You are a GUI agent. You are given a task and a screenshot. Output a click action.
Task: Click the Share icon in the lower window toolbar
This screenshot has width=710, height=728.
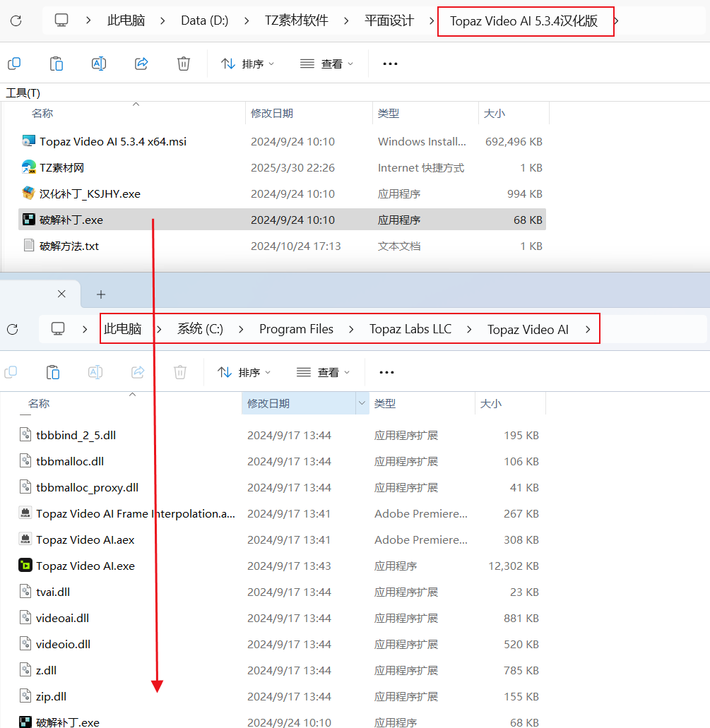click(138, 372)
